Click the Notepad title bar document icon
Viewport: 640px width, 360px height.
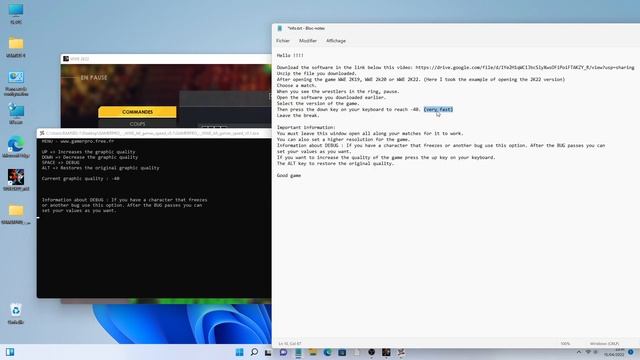280,28
